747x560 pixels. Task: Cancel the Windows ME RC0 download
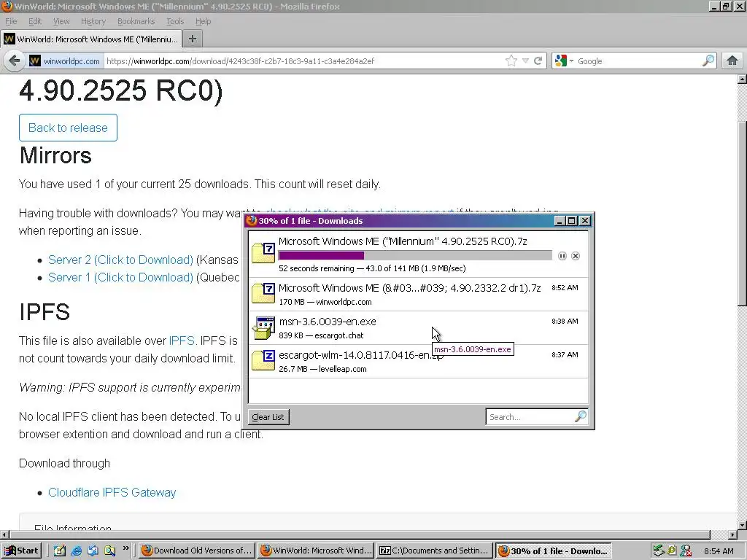pyautogui.click(x=576, y=256)
